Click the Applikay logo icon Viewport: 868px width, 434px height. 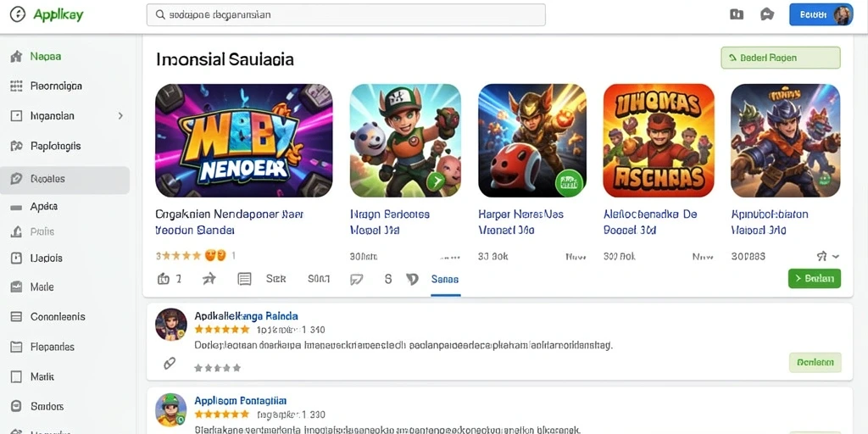tap(18, 15)
